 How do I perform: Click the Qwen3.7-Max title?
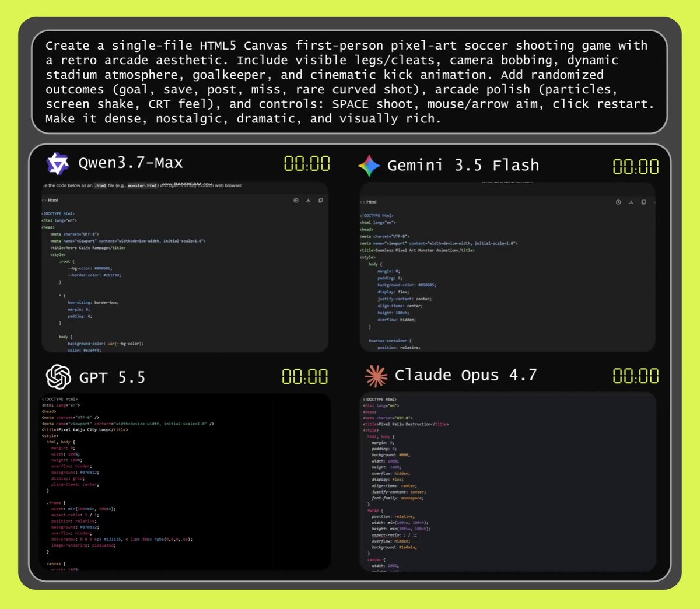[x=131, y=163]
